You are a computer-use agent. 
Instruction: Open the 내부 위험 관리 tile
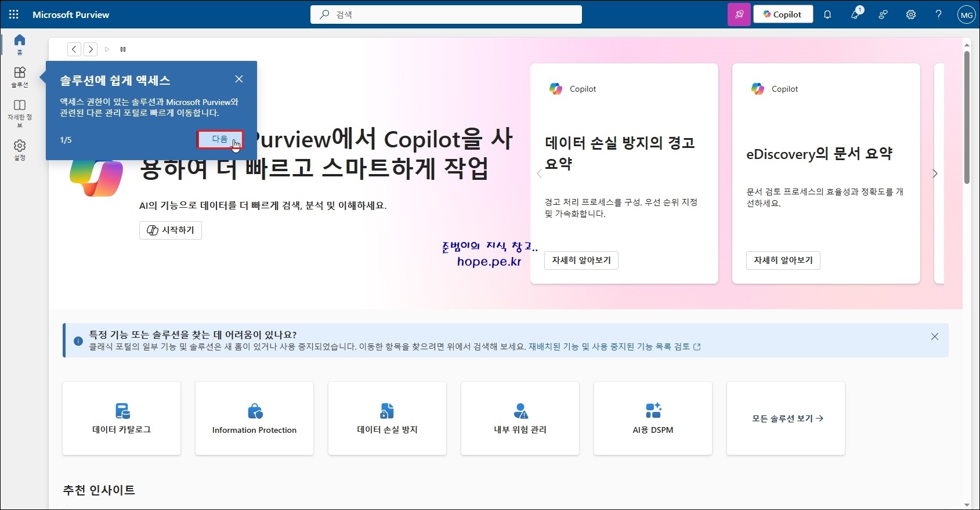tap(520, 418)
